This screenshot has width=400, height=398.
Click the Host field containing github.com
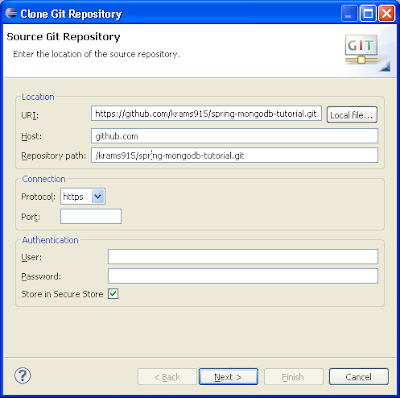pos(234,136)
